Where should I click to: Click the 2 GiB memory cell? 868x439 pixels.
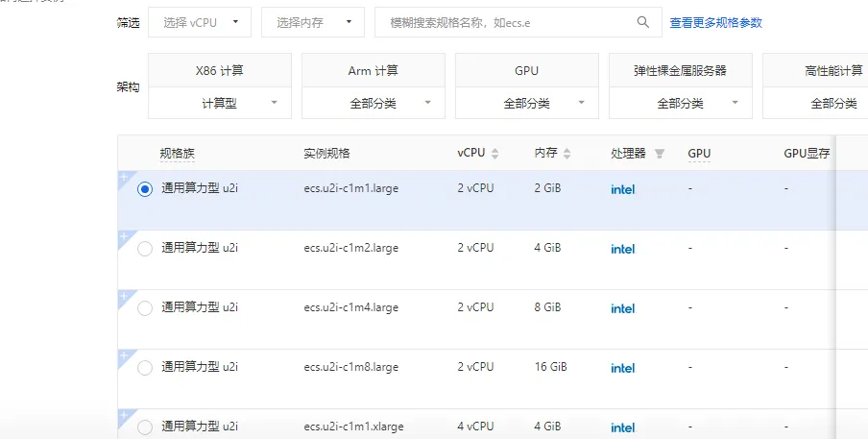coord(547,188)
